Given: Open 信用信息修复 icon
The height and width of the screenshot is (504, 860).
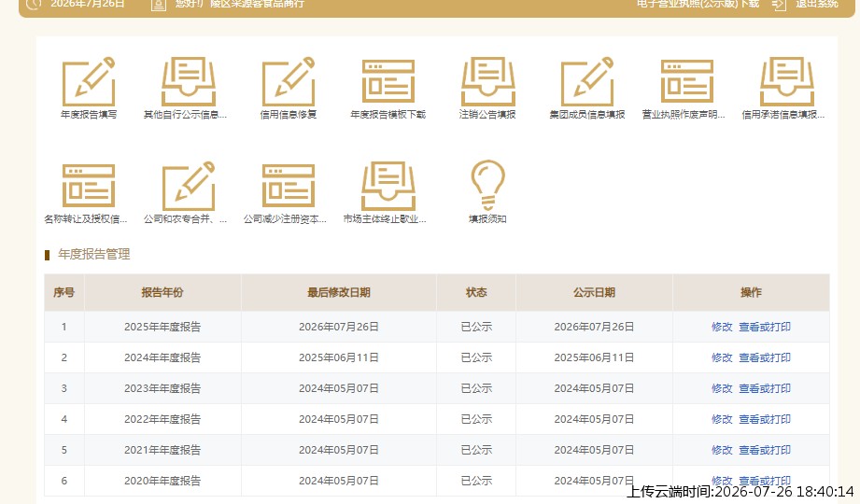Looking at the screenshot, I should (x=288, y=81).
